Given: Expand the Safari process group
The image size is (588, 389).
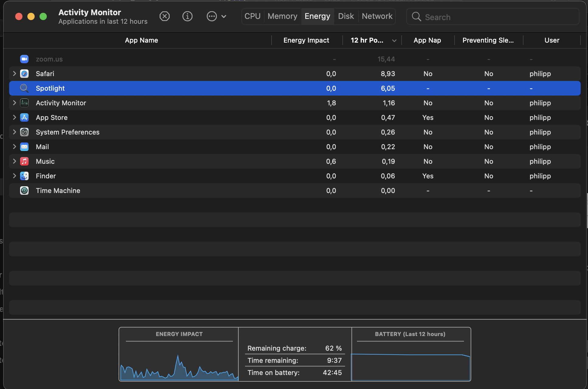Looking at the screenshot, I should 14,74.
